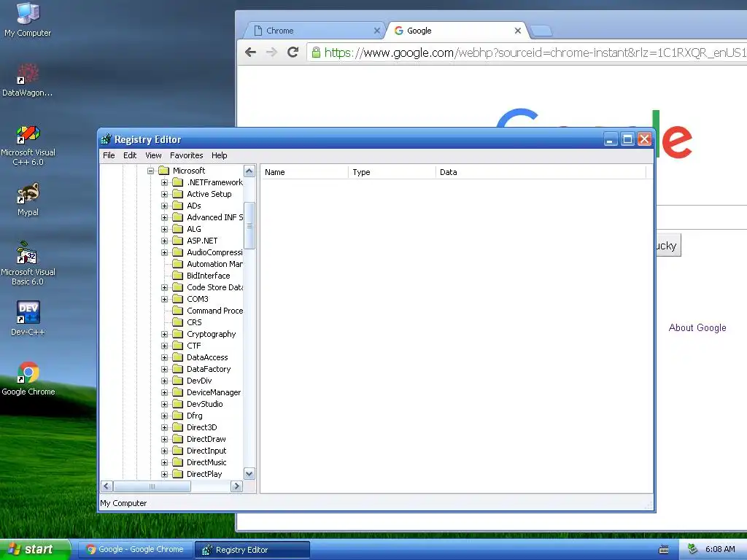
Task: Open the Edit menu in Registry Editor
Action: 130,155
